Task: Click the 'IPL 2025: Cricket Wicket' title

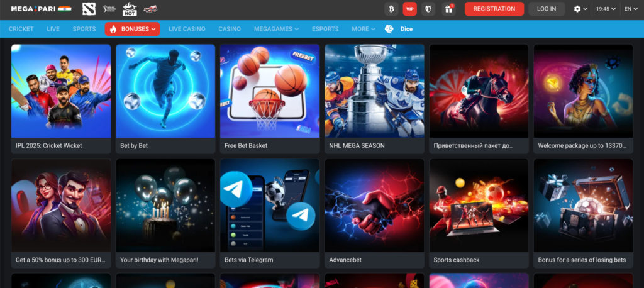Action: (x=49, y=145)
